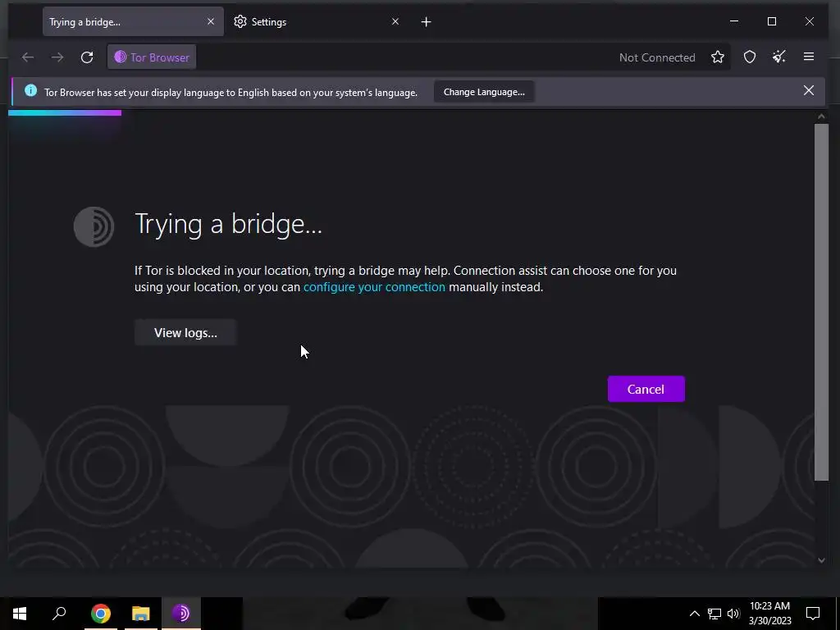Open Windows taskbar search

click(59, 614)
